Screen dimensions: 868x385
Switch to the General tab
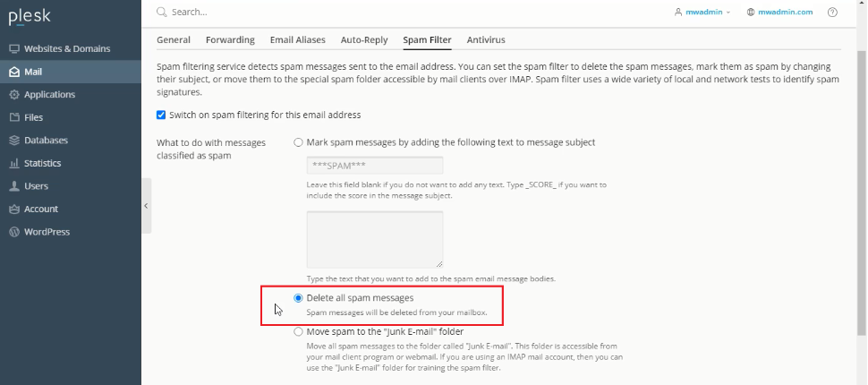[x=174, y=40]
